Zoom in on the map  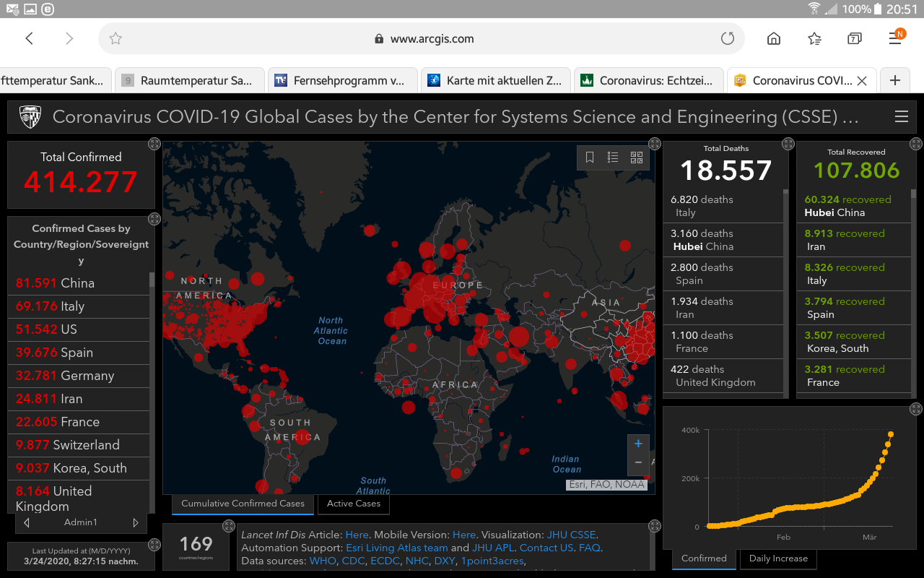(638, 444)
